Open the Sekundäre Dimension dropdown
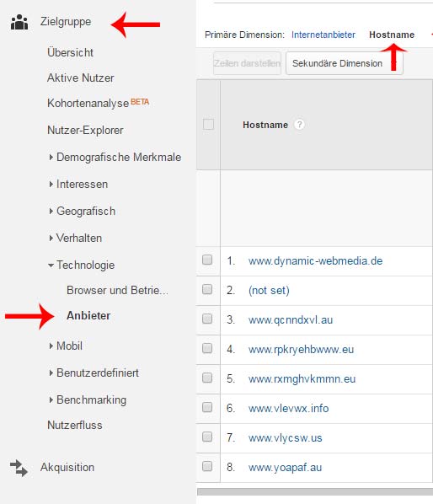The image size is (433, 504). [x=345, y=63]
